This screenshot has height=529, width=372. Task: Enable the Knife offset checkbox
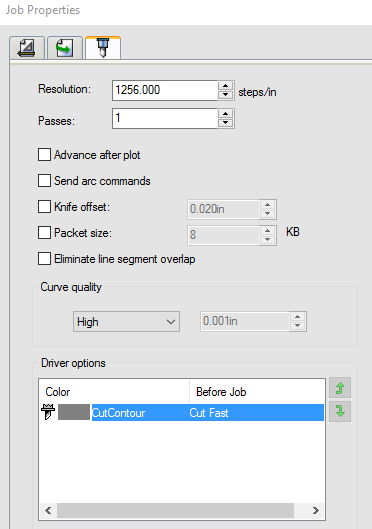pos(45,206)
